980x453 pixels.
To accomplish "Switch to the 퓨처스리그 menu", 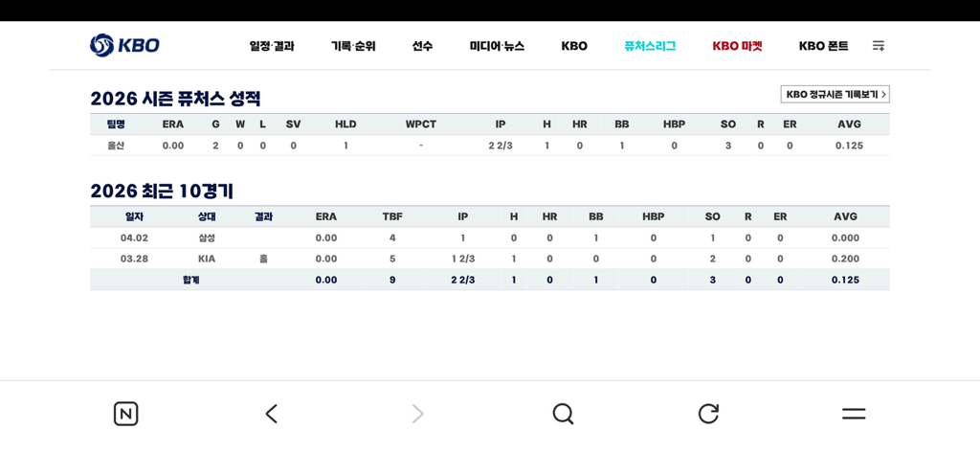I will 650,46.
